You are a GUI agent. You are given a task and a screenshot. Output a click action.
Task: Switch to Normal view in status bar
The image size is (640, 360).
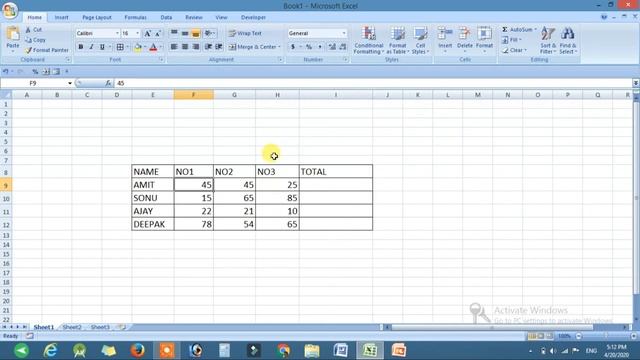pos(532,336)
